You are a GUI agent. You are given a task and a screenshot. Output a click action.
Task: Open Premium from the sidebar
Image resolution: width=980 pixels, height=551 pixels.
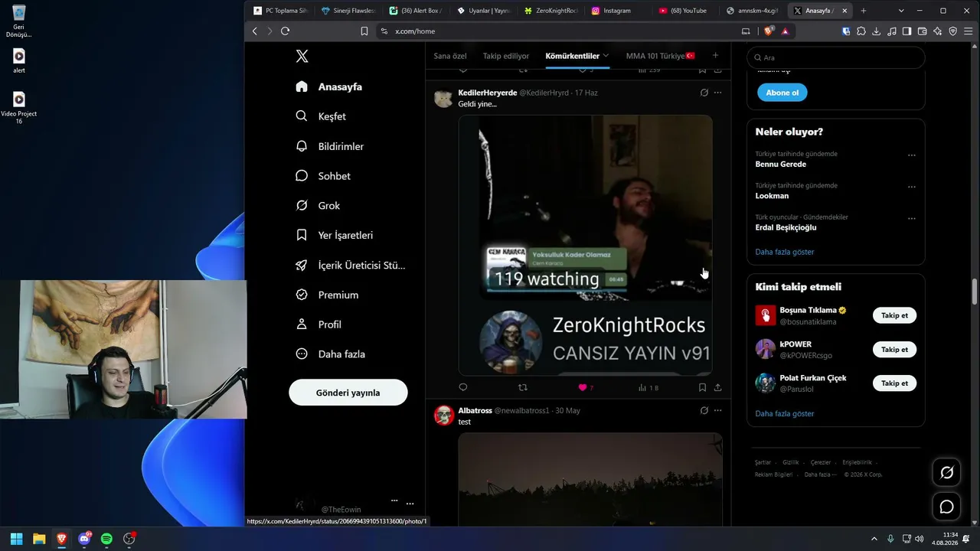coord(327,295)
